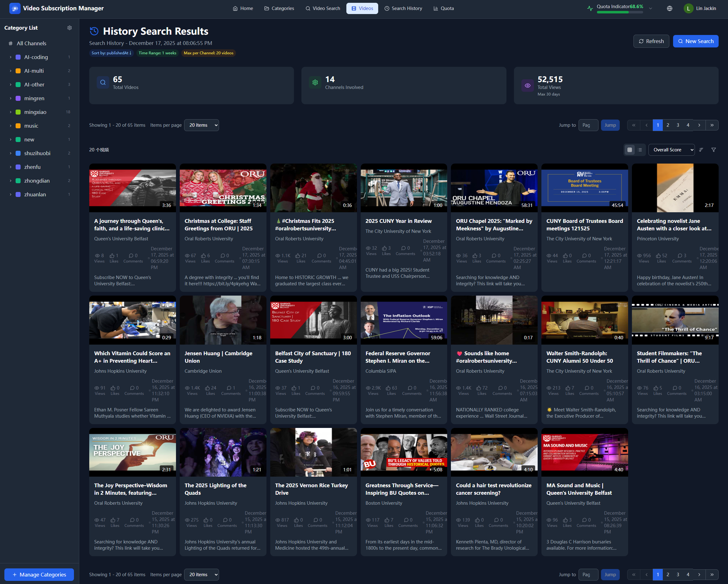
Task: Open the Search History tab
Action: (x=403, y=8)
